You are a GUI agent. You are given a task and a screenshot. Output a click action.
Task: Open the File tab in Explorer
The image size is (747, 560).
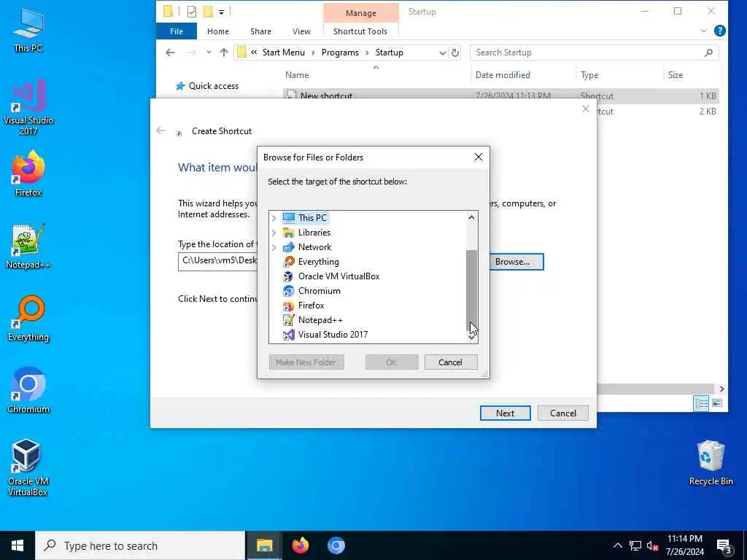tap(177, 31)
